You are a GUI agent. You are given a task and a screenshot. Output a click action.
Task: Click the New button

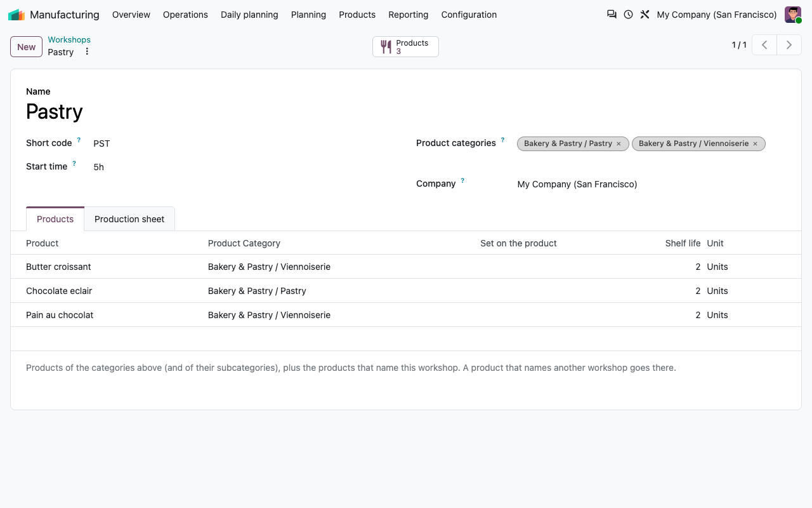tap(26, 46)
